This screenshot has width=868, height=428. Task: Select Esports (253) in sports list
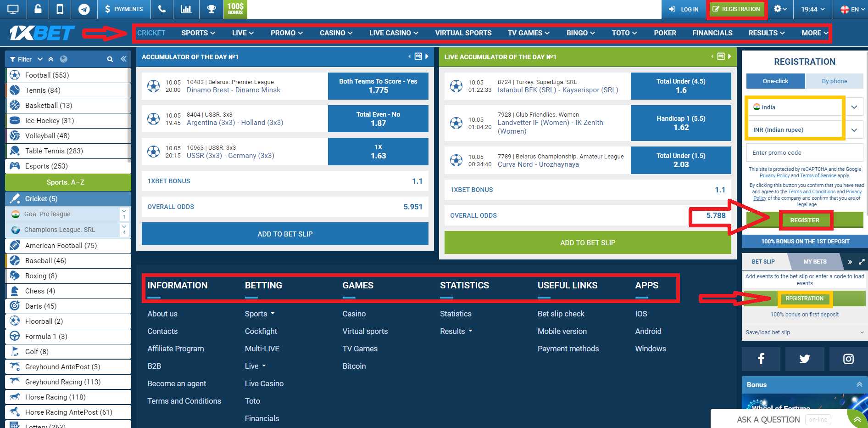68,166
